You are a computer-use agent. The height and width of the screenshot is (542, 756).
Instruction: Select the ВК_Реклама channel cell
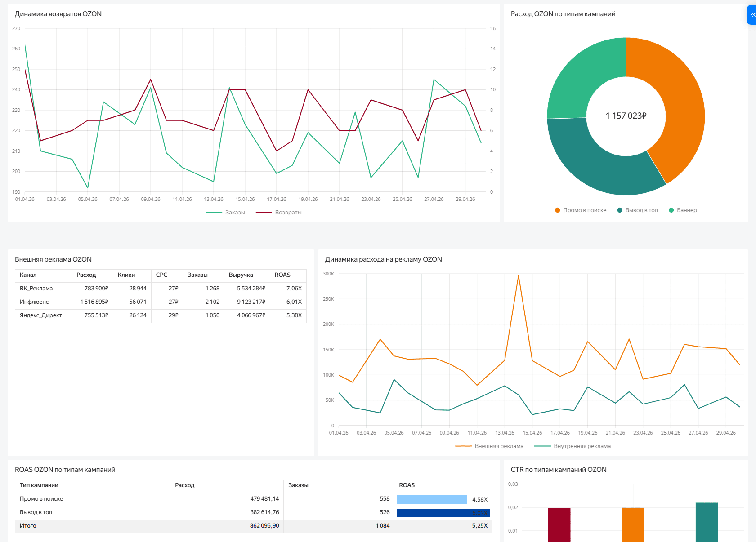[43, 289]
